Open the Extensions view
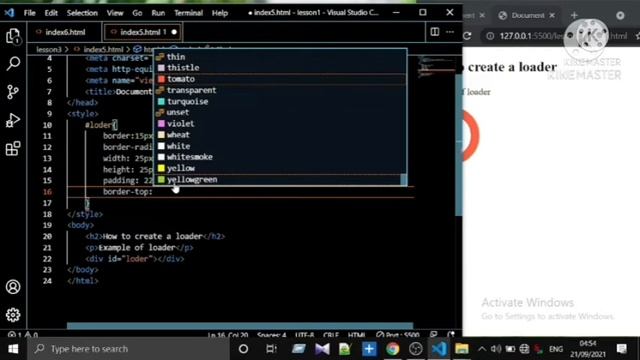 click(13, 148)
